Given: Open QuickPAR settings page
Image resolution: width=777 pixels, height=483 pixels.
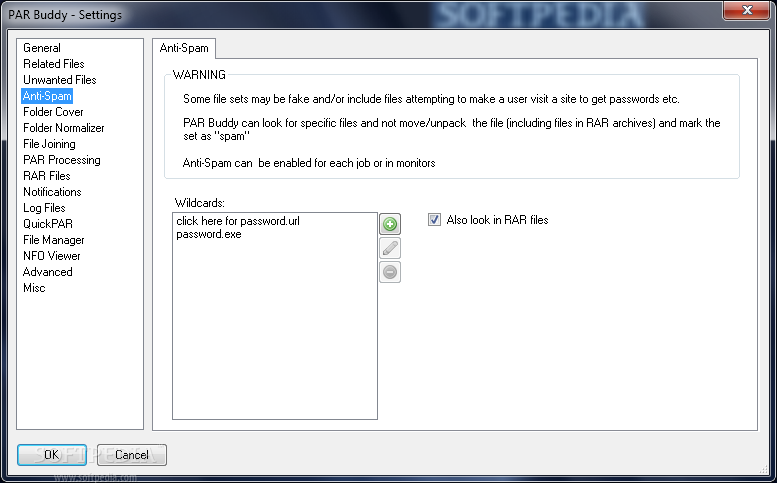Looking at the screenshot, I should (48, 224).
